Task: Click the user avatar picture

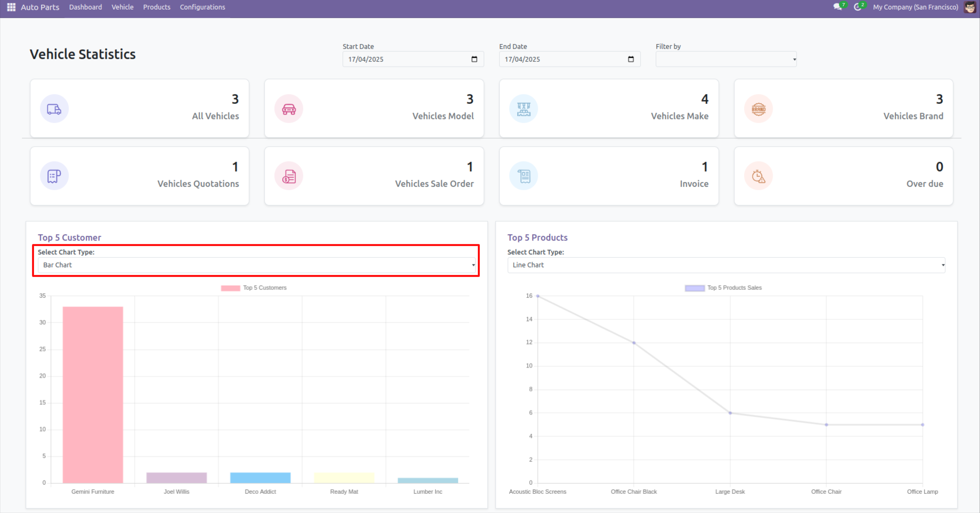Action: click(x=970, y=7)
